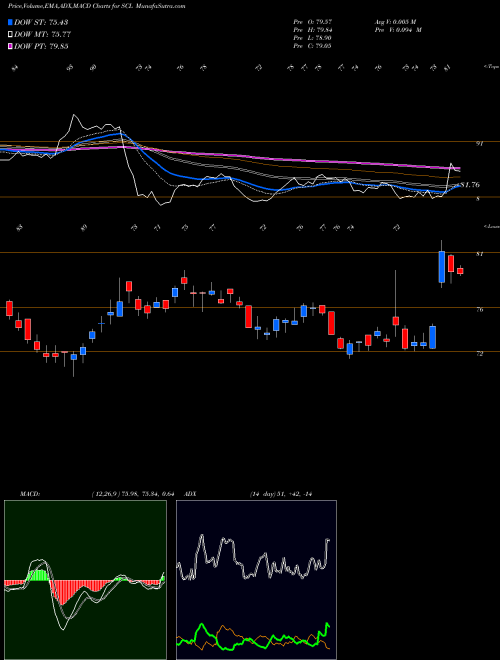This screenshot has height=660, width=500.
Task: Click the 'Pre H: 79.84' high value
Action: [x=312, y=30]
